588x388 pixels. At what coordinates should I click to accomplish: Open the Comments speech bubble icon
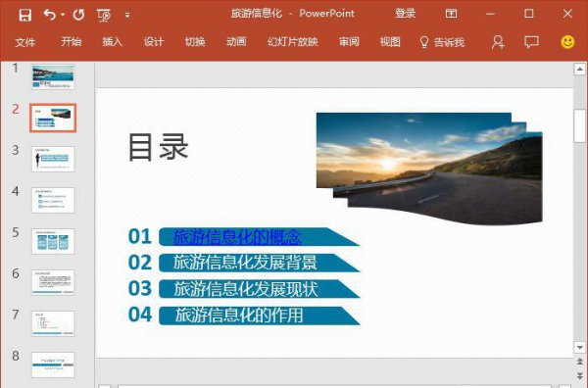point(532,42)
